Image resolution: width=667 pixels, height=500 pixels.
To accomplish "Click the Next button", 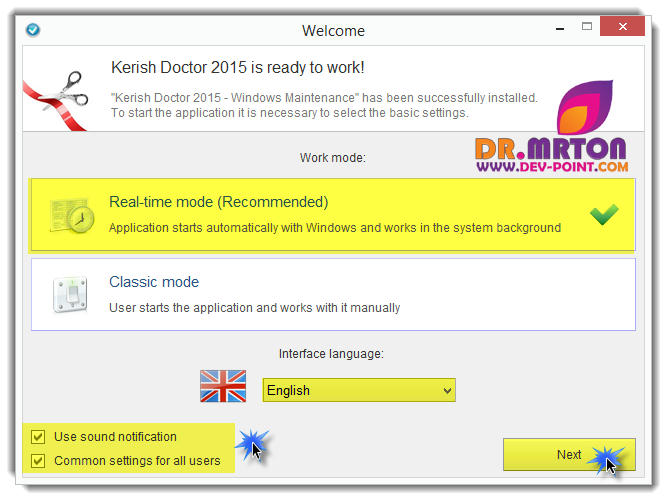I will pos(569,454).
